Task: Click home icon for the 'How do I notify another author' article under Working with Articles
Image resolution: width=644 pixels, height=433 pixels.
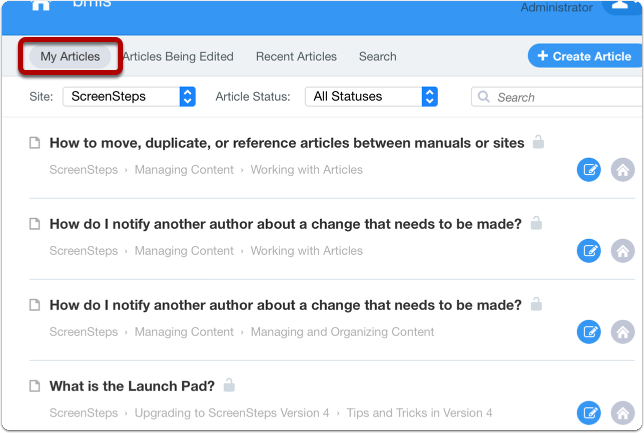Action: [x=623, y=251]
